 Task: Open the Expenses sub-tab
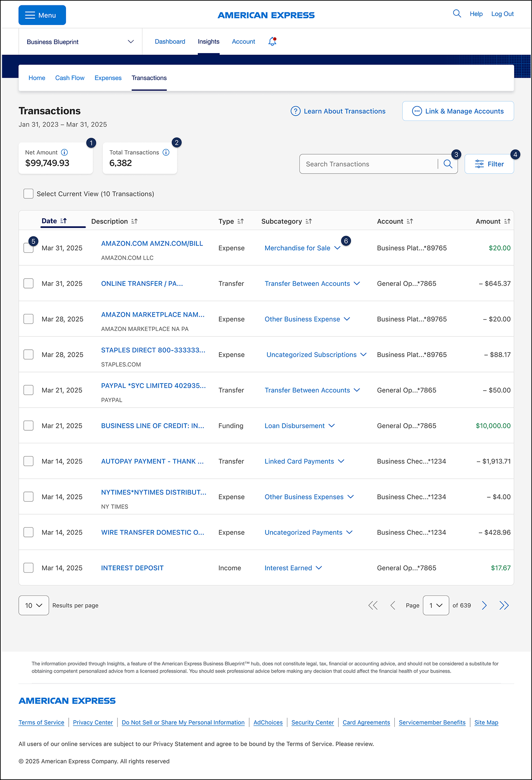pos(108,78)
